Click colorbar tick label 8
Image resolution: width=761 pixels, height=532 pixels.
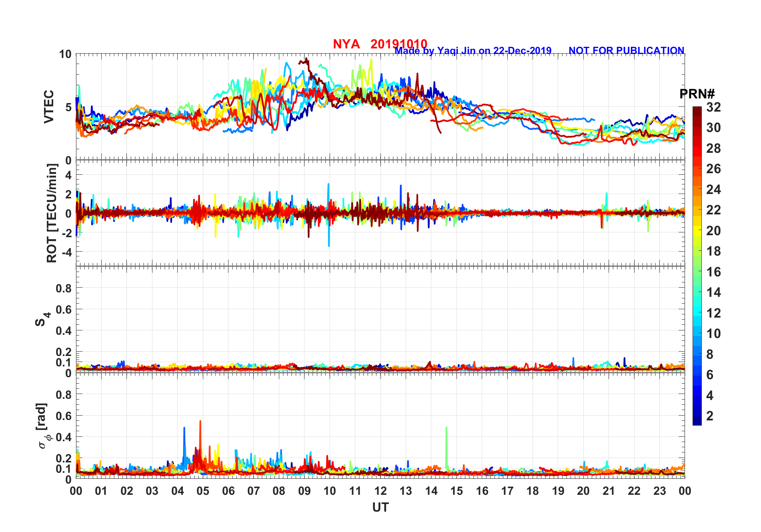click(710, 354)
